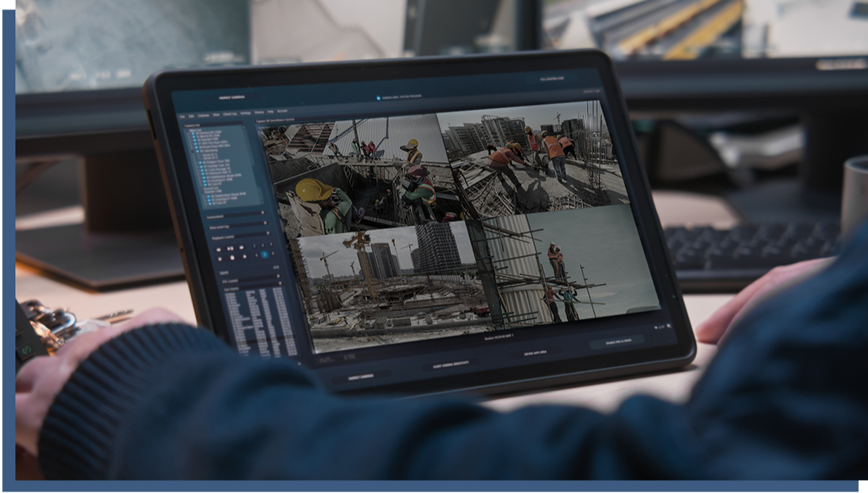Open the Settings menu
Viewport: 868px width, 493px height.
click(x=245, y=113)
